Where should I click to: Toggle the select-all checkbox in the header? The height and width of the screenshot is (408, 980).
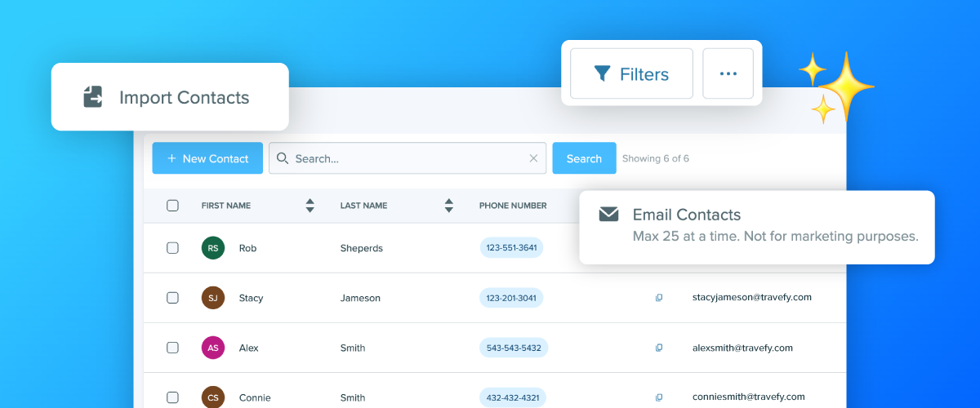pos(172,206)
